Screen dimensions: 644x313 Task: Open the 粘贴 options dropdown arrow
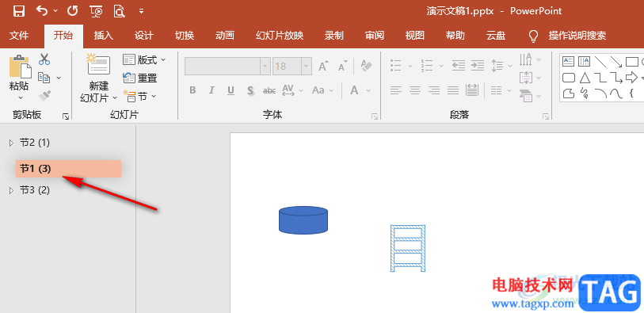21,97
